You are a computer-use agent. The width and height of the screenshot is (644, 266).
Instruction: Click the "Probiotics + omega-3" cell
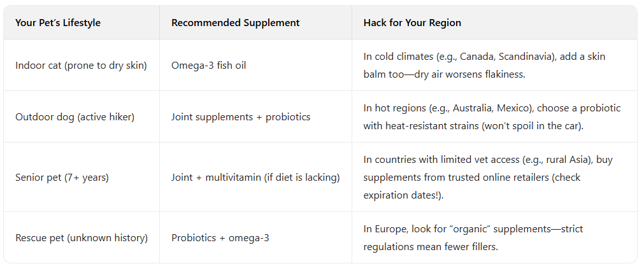220,238
